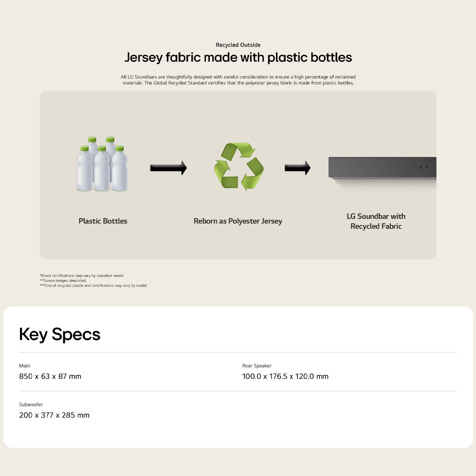Click the arrow after the plastic bottles
The height and width of the screenshot is (476, 476).
(x=169, y=168)
